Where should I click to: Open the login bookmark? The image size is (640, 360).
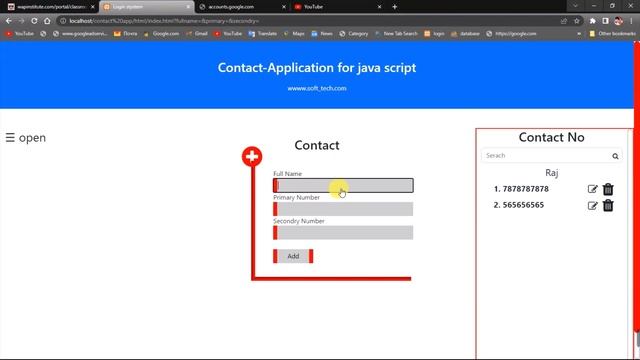434,34
